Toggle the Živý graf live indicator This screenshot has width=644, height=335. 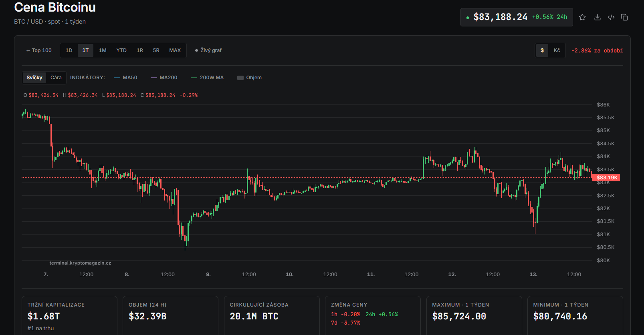click(208, 50)
